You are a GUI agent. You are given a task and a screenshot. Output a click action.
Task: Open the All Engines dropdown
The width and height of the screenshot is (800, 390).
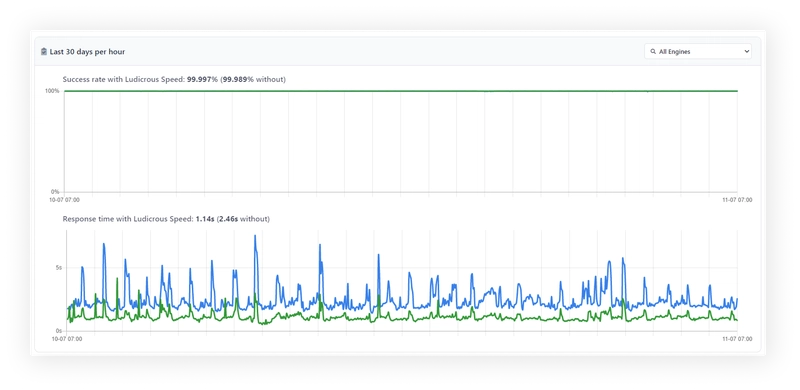point(697,52)
